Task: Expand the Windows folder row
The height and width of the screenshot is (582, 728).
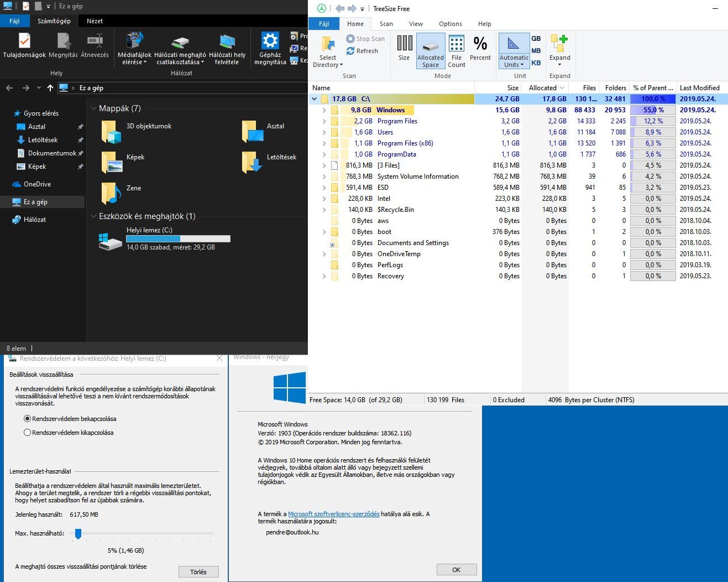Action: click(324, 110)
